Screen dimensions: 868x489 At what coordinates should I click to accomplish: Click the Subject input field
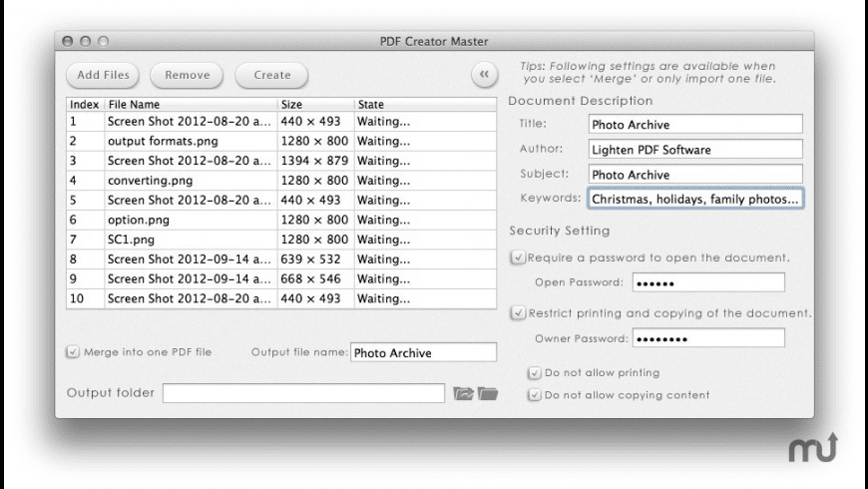pyautogui.click(x=695, y=174)
